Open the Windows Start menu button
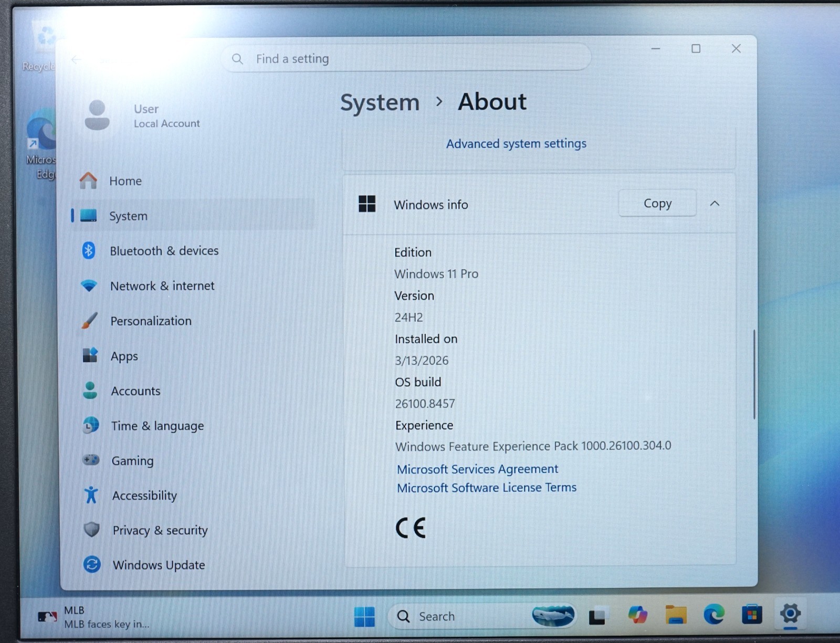This screenshot has height=643, width=840. pos(364,616)
